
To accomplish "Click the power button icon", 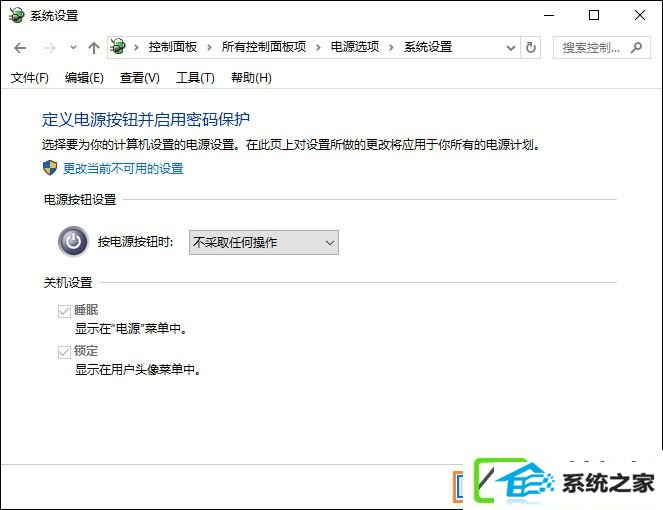I will tap(73, 241).
